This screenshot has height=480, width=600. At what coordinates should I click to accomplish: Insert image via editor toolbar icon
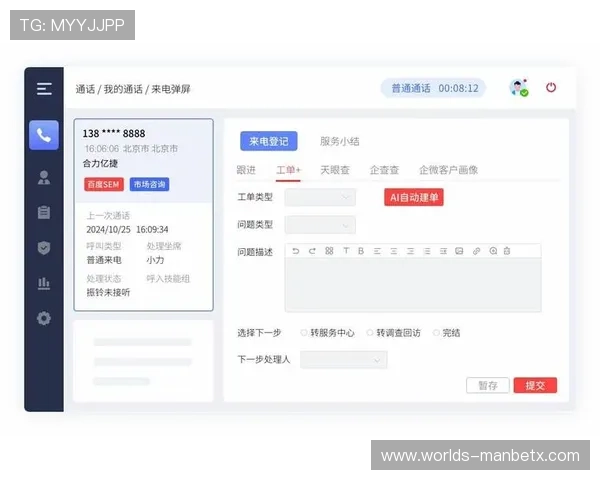459,251
